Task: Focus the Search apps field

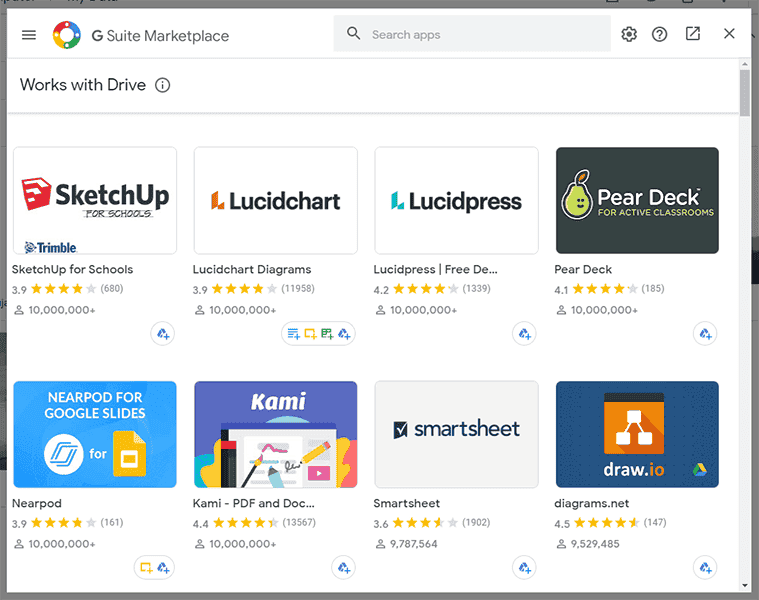Action: click(472, 33)
